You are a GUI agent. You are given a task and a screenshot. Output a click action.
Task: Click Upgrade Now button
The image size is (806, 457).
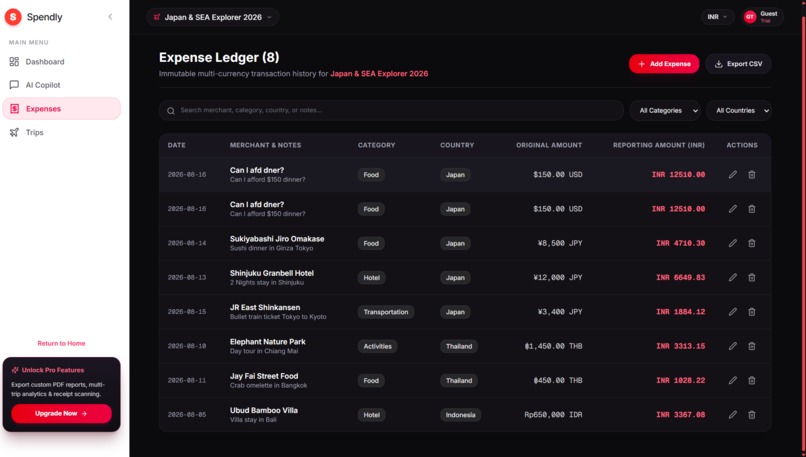pyautogui.click(x=61, y=413)
